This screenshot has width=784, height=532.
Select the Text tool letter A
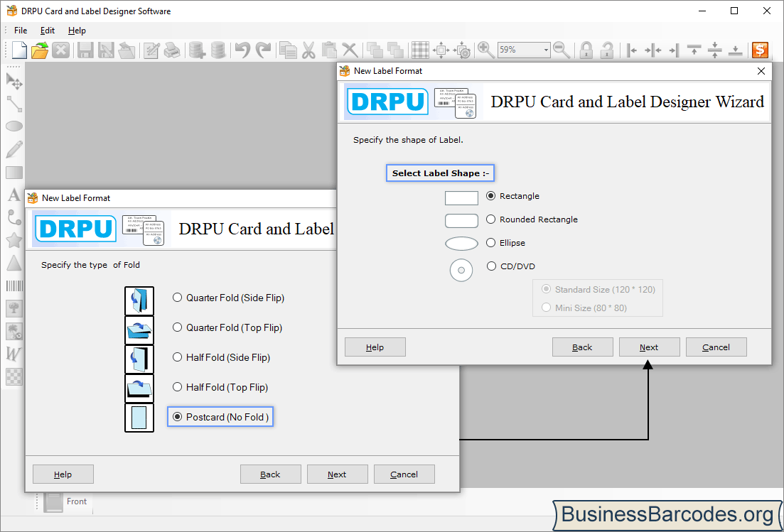coord(14,195)
